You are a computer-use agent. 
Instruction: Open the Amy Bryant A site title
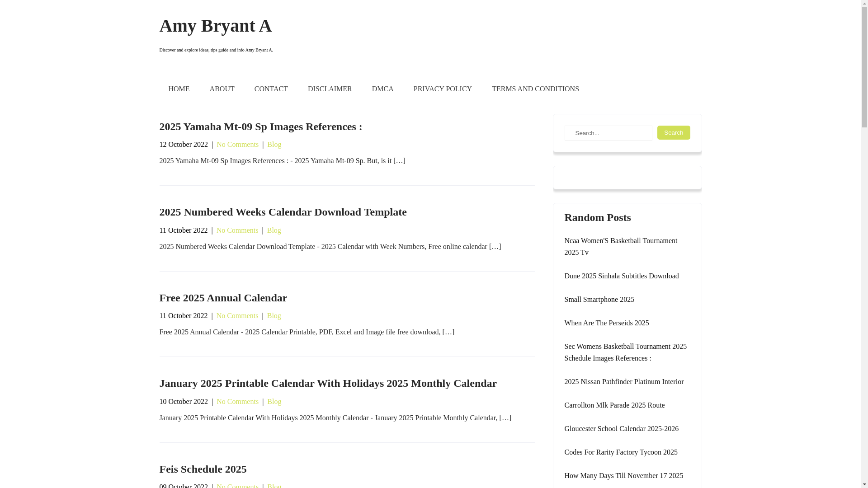click(215, 26)
